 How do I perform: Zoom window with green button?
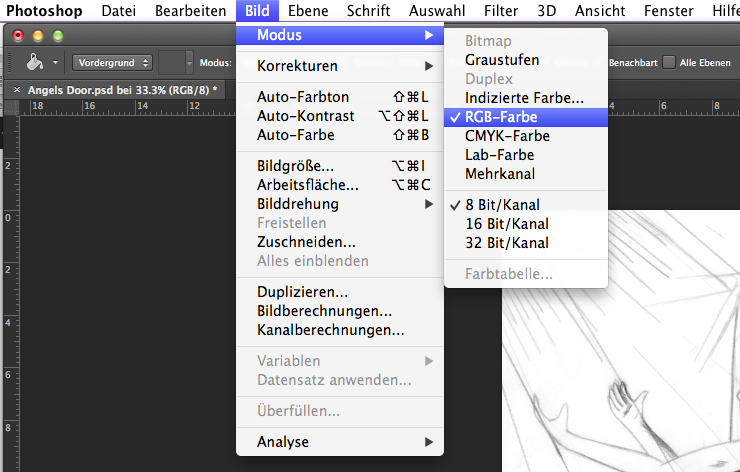point(58,35)
